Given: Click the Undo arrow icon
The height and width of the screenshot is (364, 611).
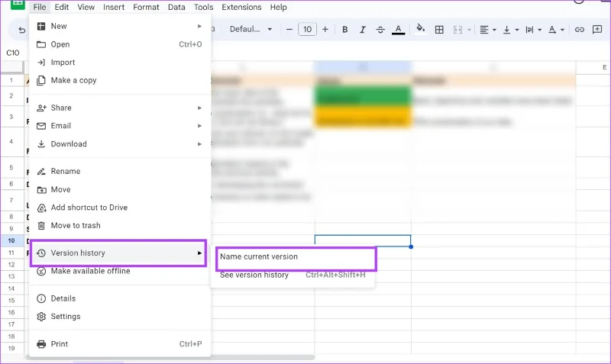Looking at the screenshot, I should click(x=22, y=30).
